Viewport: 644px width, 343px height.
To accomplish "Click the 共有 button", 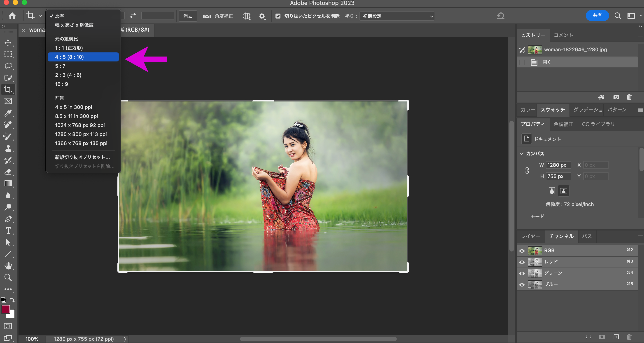I will point(597,15).
